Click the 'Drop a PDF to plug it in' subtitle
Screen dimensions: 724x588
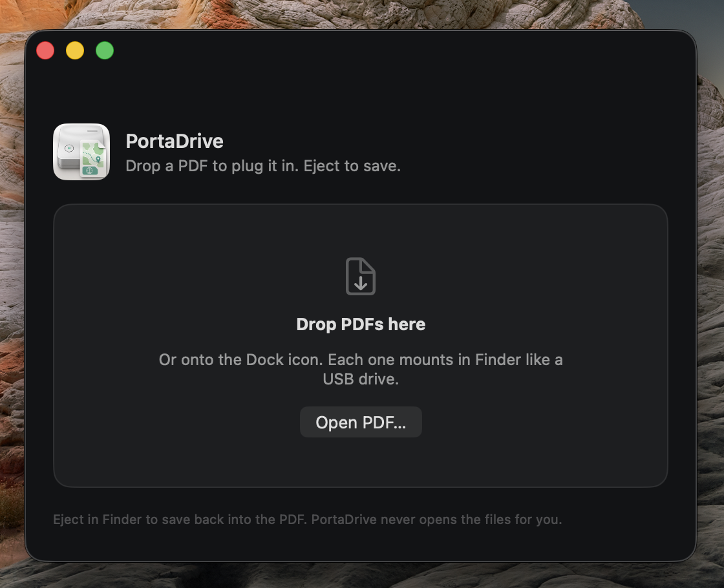[263, 165]
